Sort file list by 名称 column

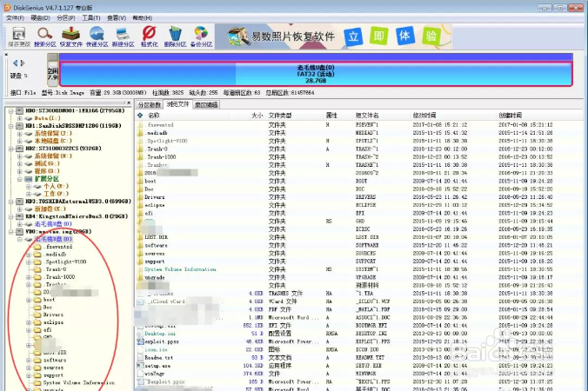pyautogui.click(x=154, y=116)
